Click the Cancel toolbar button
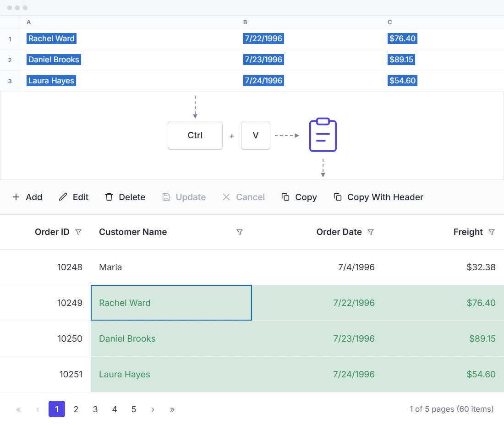This screenshot has height=425, width=504. pos(244,197)
